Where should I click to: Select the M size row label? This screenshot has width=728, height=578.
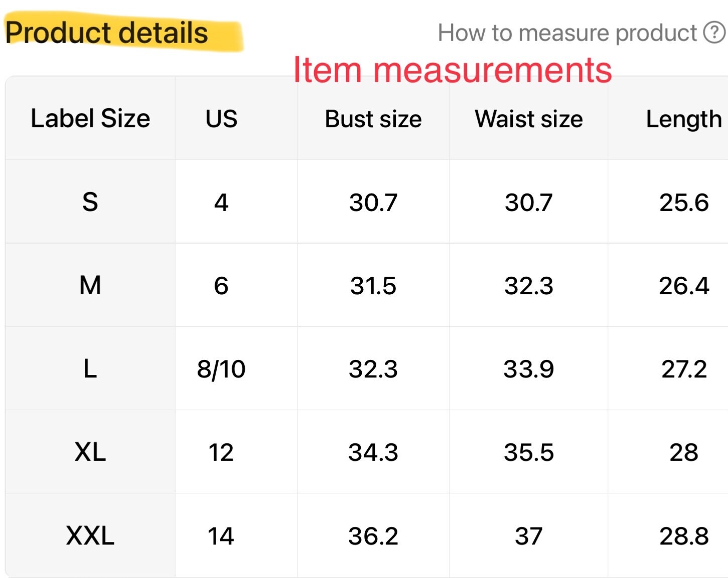click(90, 285)
